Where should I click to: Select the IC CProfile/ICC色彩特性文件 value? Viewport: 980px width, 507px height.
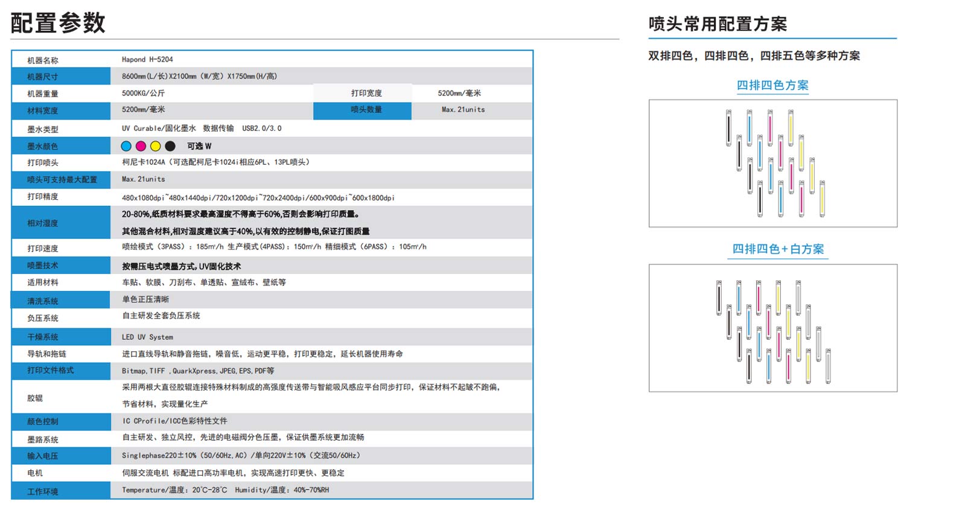coord(175,421)
